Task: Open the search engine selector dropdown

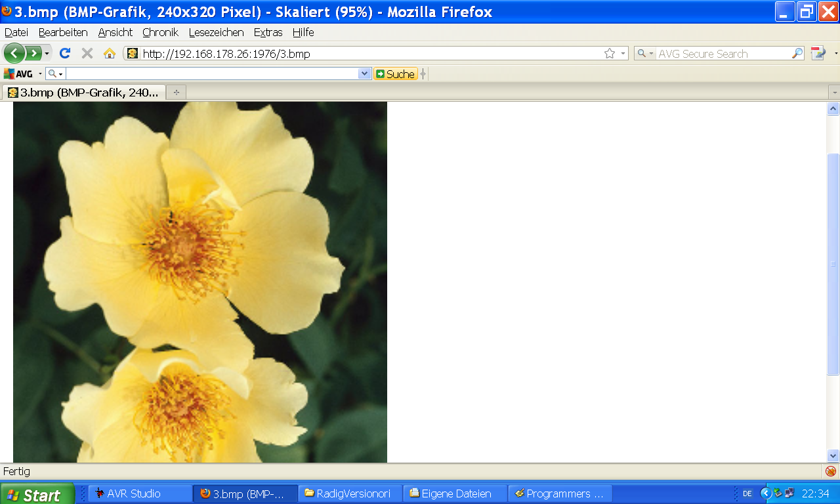Action: (x=645, y=54)
